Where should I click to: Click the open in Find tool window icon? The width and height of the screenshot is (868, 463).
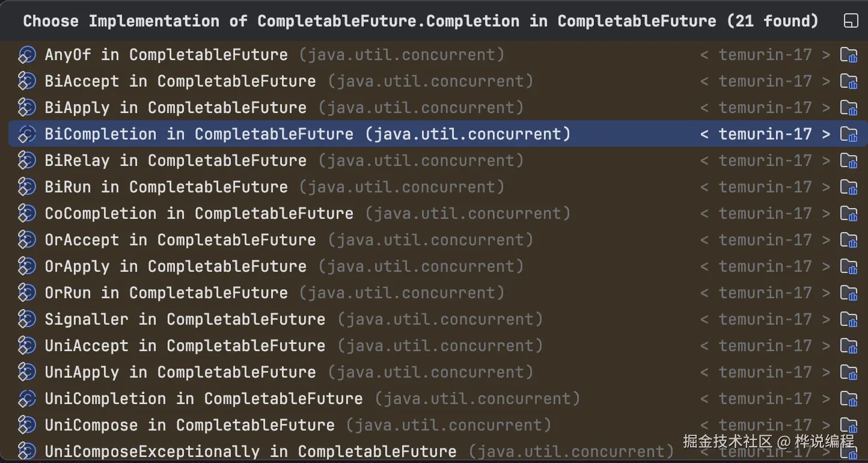pos(851,22)
